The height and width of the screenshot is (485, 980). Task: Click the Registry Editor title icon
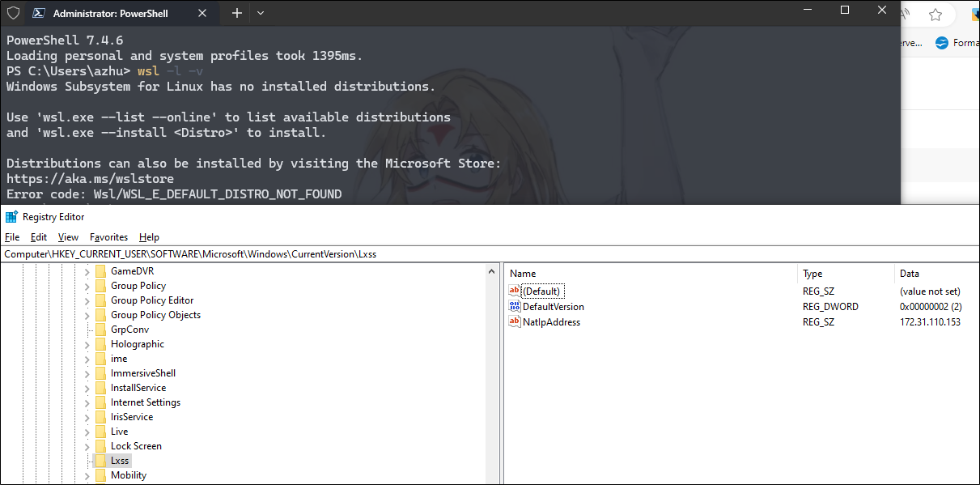(x=11, y=217)
